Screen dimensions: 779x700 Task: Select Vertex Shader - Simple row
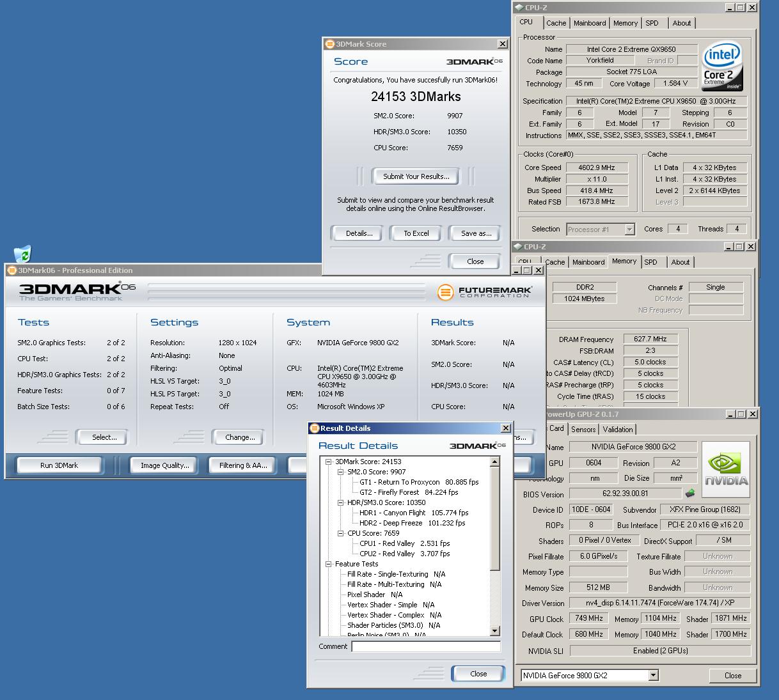coord(391,605)
